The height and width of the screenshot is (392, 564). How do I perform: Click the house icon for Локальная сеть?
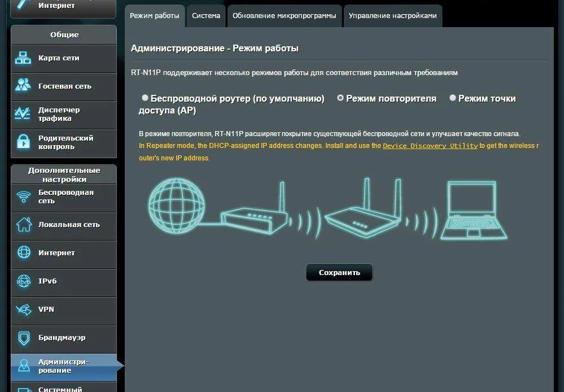click(24, 225)
